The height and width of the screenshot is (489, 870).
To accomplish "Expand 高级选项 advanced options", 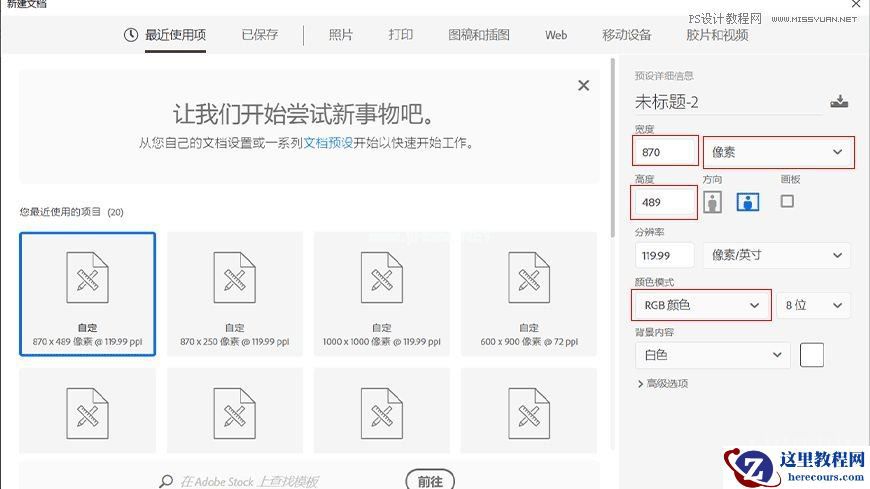I will (663, 384).
